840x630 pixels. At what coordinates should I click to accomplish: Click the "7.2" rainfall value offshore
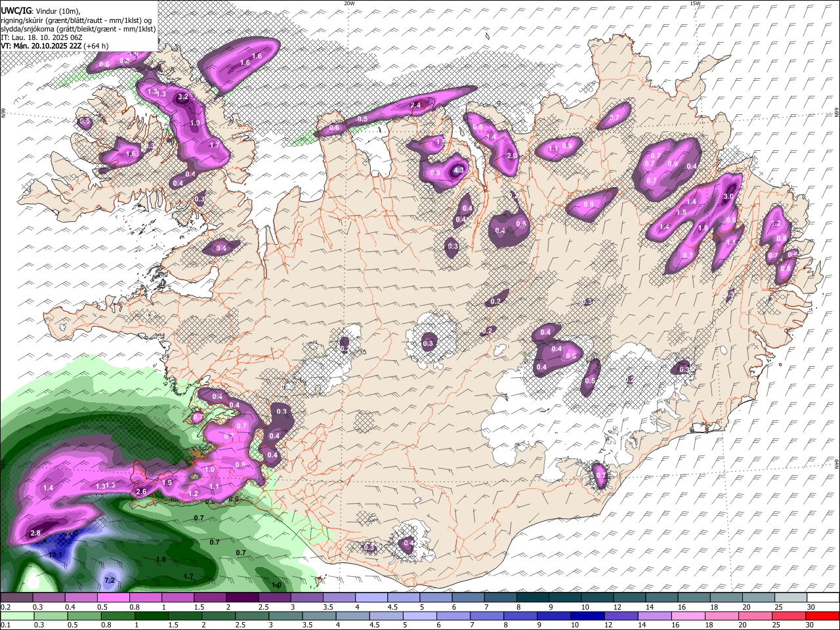[110, 580]
